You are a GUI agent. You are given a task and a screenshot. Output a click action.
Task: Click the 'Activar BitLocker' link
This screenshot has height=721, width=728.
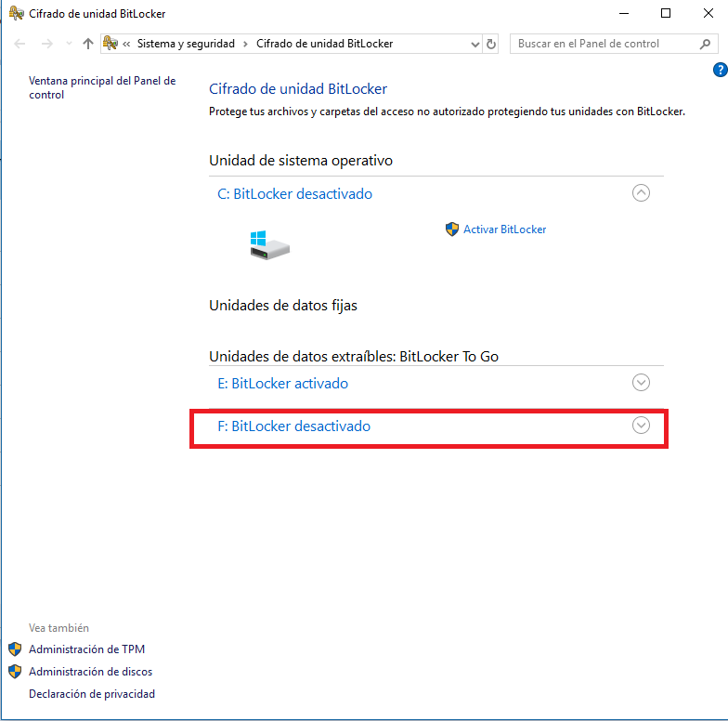click(x=504, y=229)
